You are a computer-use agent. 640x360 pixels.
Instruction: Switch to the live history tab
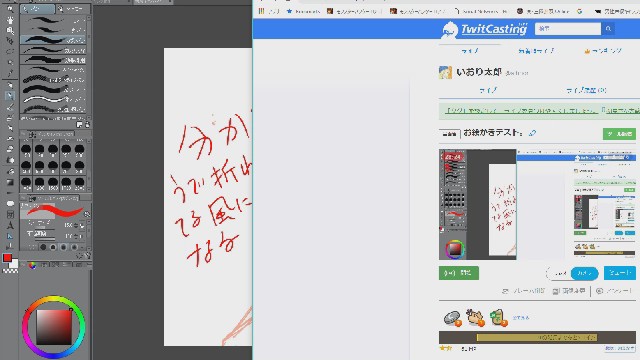586,90
